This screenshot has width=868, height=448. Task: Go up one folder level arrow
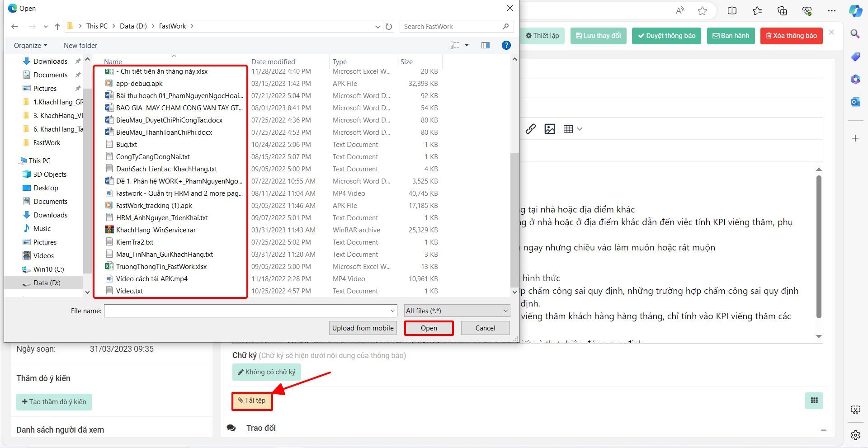click(x=57, y=26)
